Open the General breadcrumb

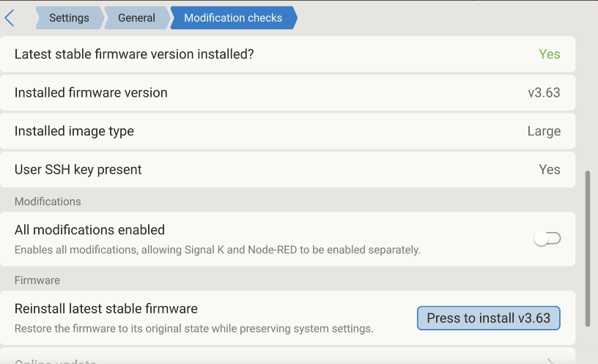coord(136,18)
